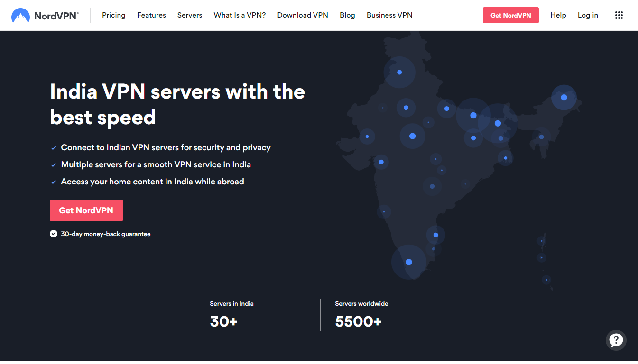Open the nine-dot apps grid menu
Screen dimensions: 638x364
[619, 15]
